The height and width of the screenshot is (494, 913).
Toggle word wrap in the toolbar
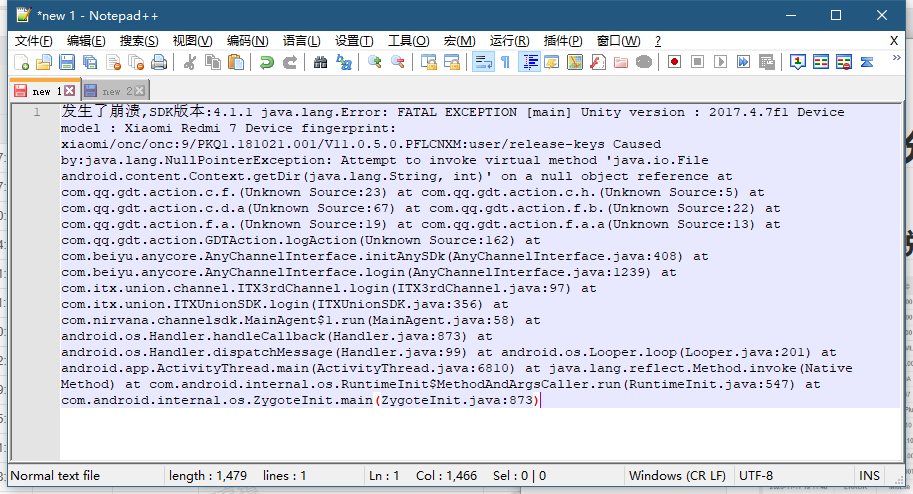(x=483, y=62)
